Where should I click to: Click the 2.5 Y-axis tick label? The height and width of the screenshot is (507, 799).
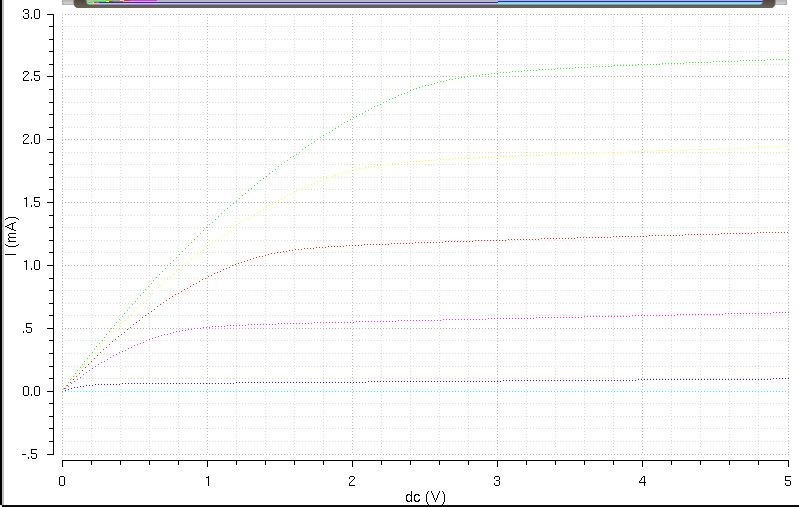31,77
